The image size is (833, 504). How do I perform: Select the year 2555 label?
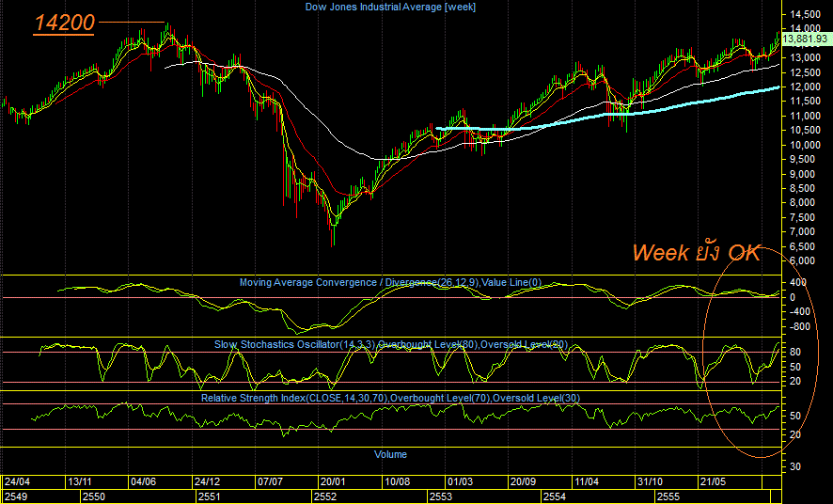[668, 497]
